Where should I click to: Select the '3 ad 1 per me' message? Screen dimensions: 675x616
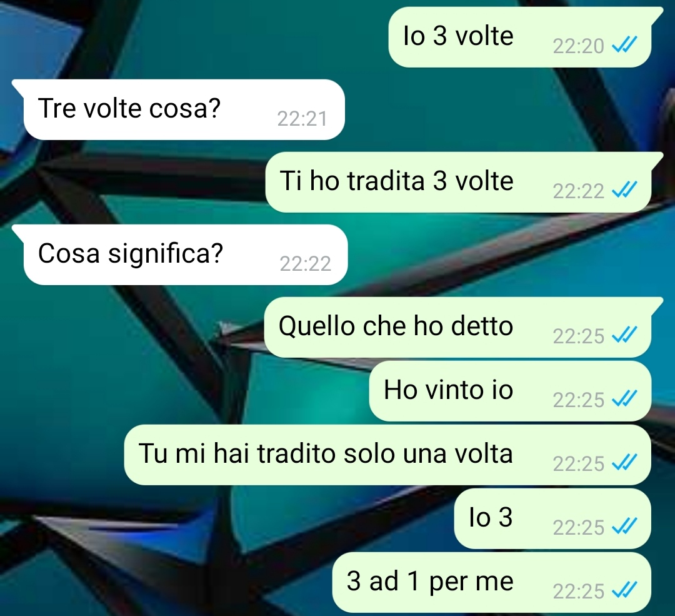click(492, 582)
